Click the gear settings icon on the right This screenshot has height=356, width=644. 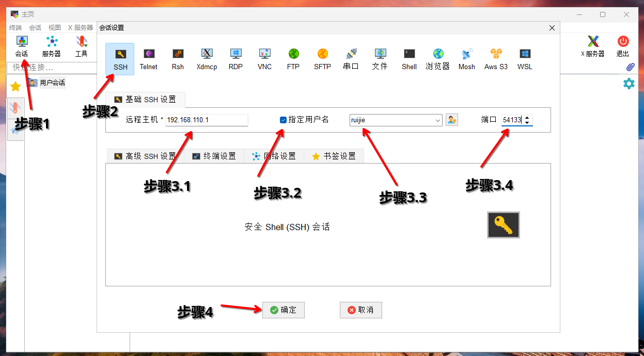(x=629, y=83)
